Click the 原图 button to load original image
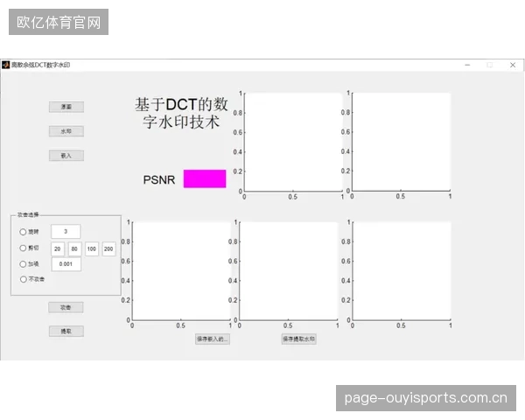The height and width of the screenshot is (420, 525). [x=66, y=107]
